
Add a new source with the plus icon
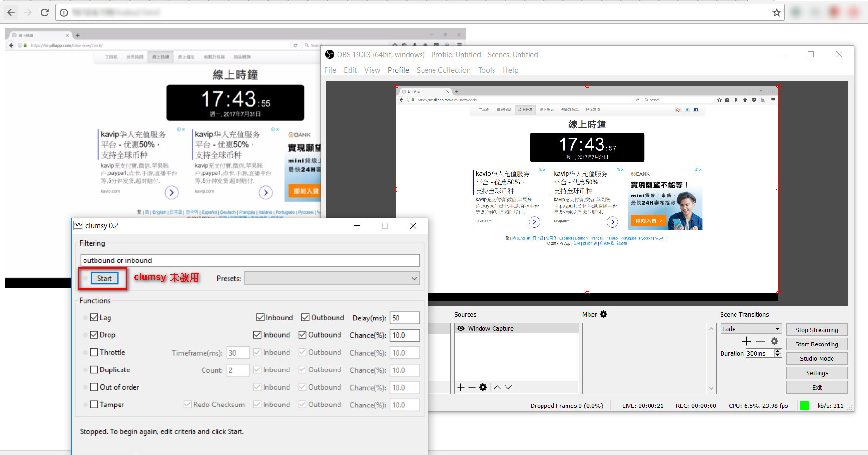[461, 387]
